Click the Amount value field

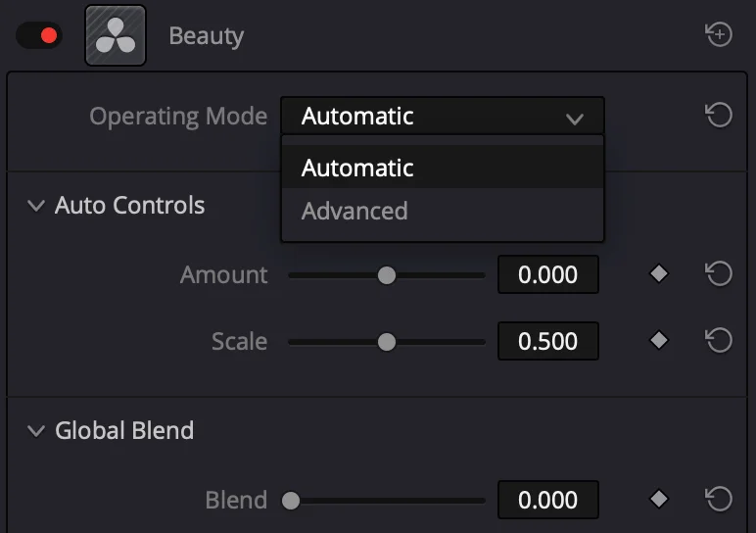(x=548, y=274)
